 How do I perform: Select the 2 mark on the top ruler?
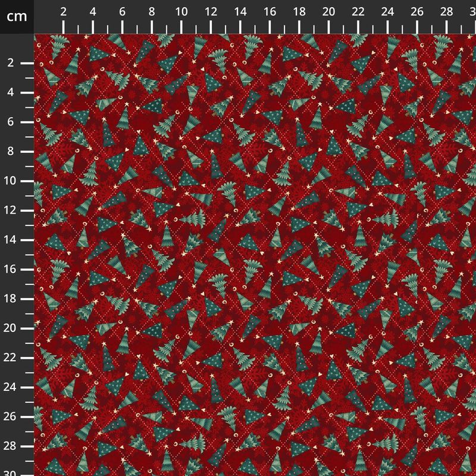(63, 12)
